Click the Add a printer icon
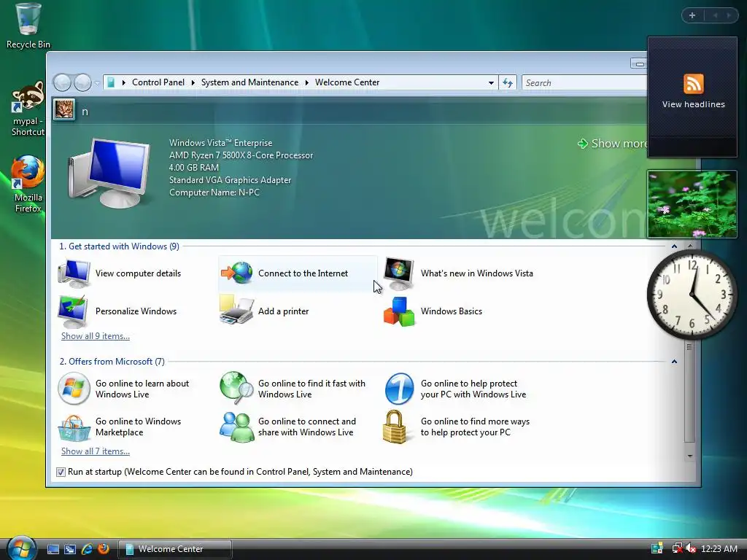The width and height of the screenshot is (747, 560). [237, 310]
